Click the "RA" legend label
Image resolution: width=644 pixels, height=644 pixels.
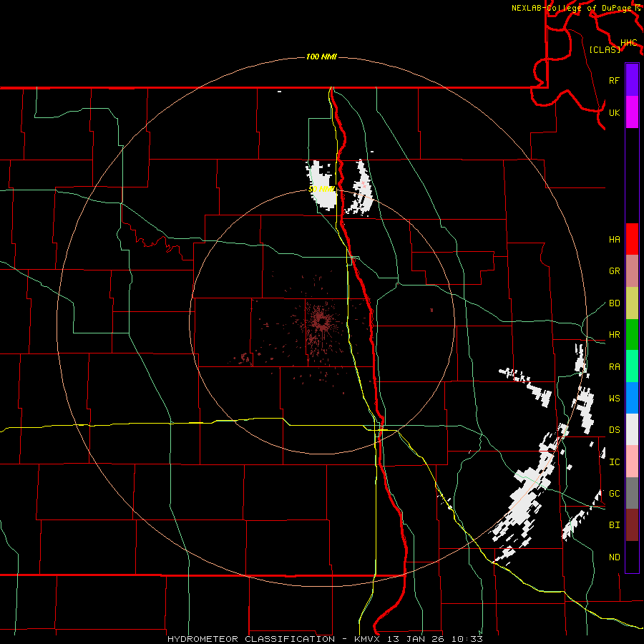click(614, 367)
